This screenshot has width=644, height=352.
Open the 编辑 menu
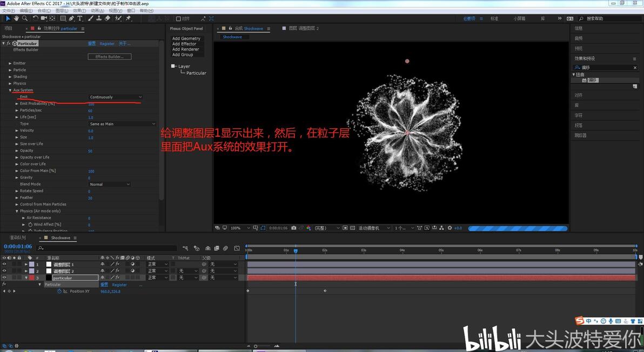tap(26, 11)
